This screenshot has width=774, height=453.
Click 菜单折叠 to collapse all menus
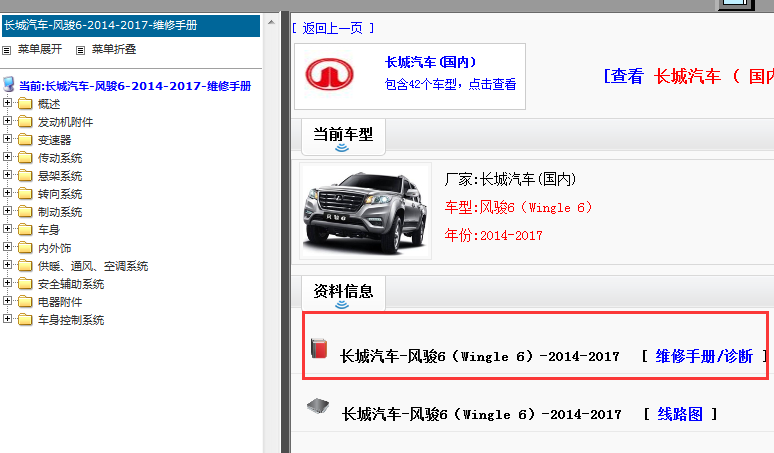pos(114,49)
